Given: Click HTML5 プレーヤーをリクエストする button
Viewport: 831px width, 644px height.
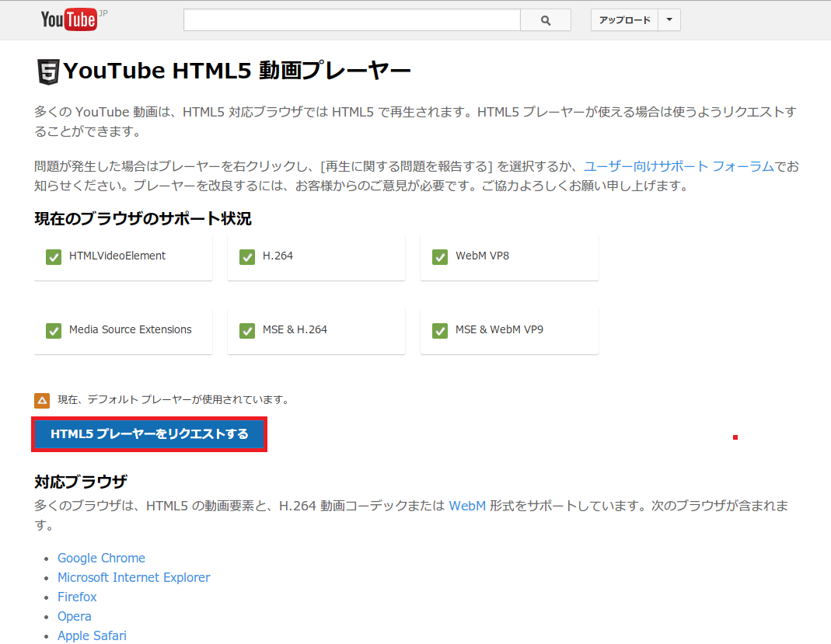Looking at the screenshot, I should 149,434.
